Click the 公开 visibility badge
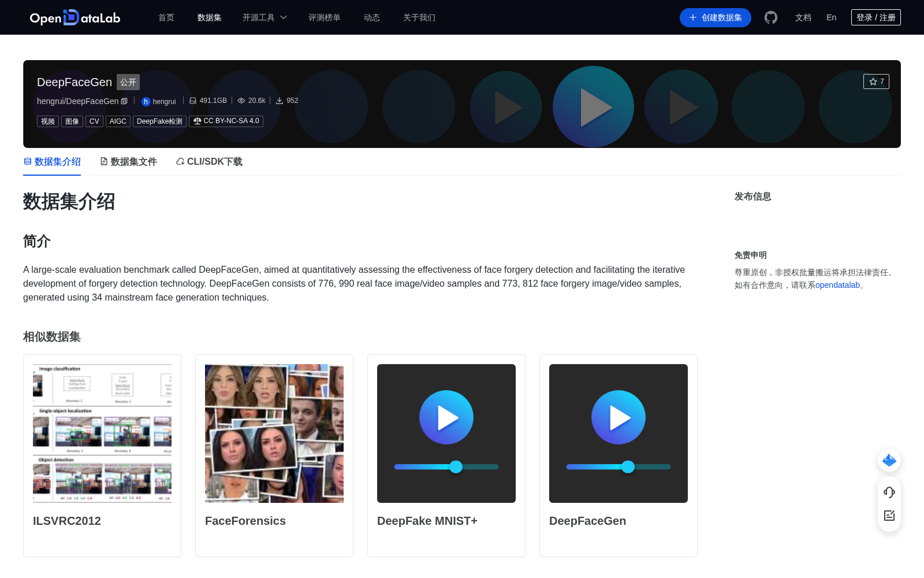Screen dimensions: 924x578 click(128, 82)
